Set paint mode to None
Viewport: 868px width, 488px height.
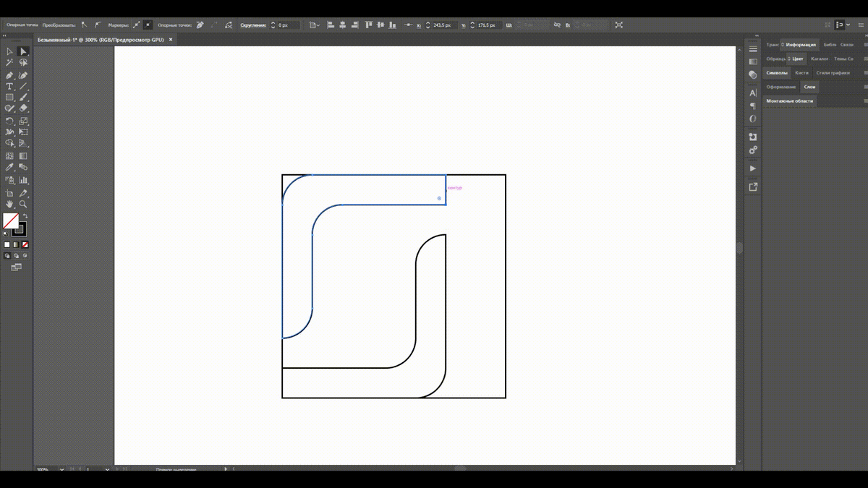[25, 245]
